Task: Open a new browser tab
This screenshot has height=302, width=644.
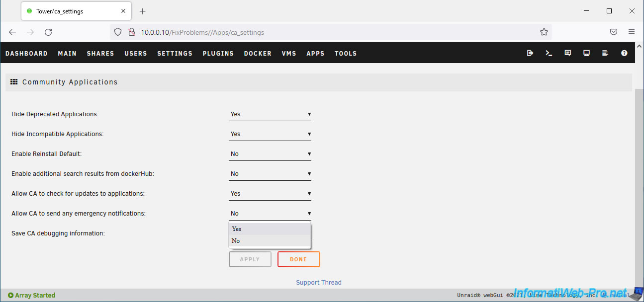Action: click(x=143, y=11)
